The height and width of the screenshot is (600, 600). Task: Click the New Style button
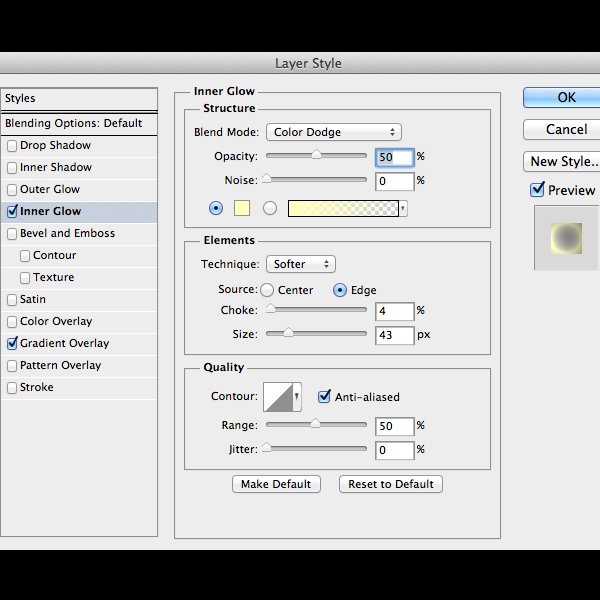[x=561, y=161]
